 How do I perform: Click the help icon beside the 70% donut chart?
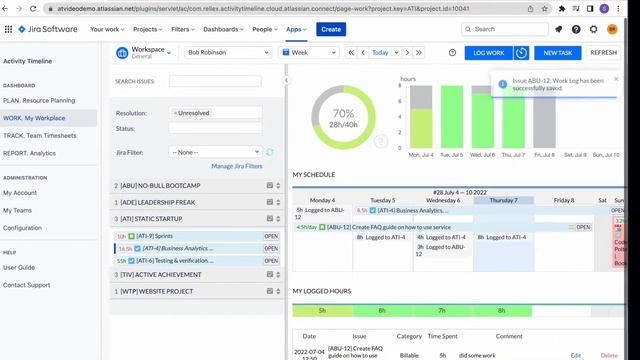381,141
